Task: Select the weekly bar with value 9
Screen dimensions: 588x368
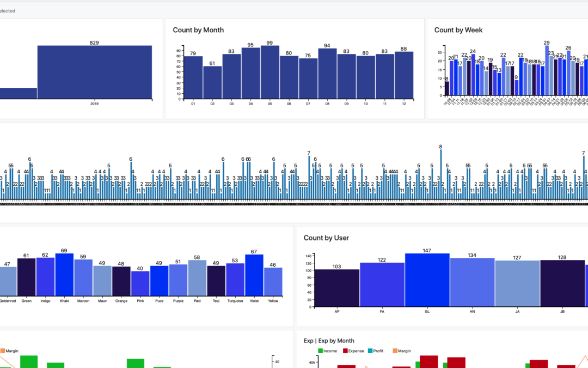Action: pyautogui.click(x=516, y=87)
